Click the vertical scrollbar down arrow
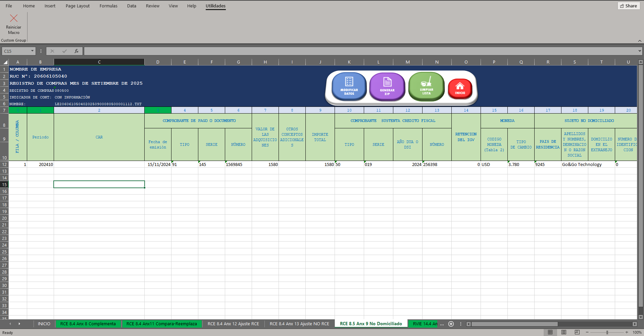Viewport: 644px width, 336px height. pos(641,317)
